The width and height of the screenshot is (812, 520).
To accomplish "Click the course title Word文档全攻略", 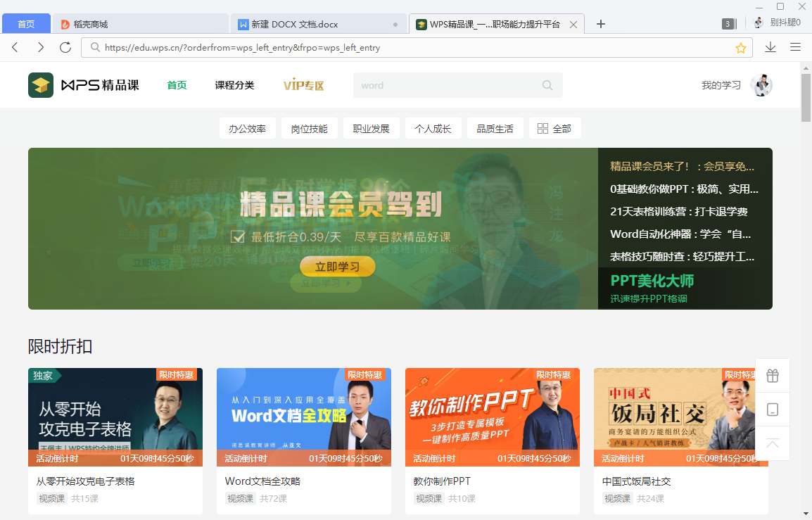I will (262, 481).
